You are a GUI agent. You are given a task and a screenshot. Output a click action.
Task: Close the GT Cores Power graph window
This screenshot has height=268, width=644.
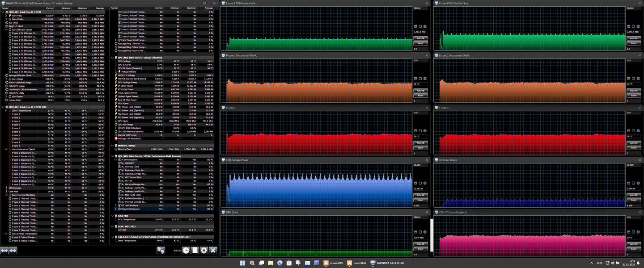[640, 160]
